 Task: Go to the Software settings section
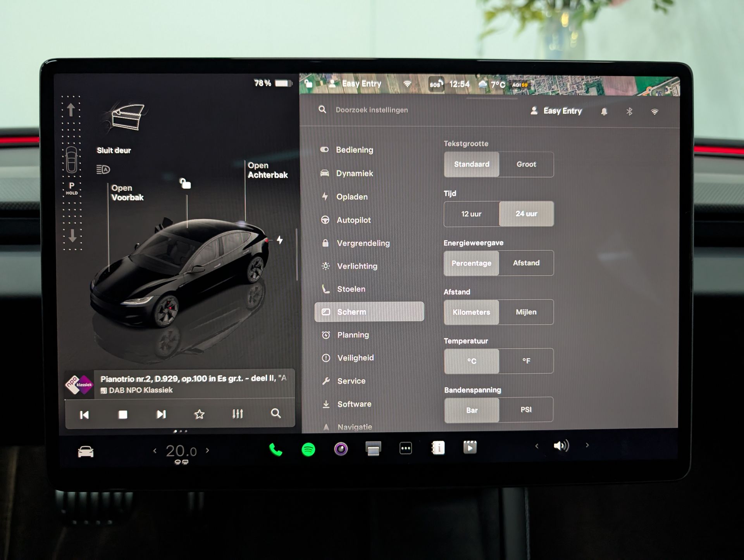point(354,404)
